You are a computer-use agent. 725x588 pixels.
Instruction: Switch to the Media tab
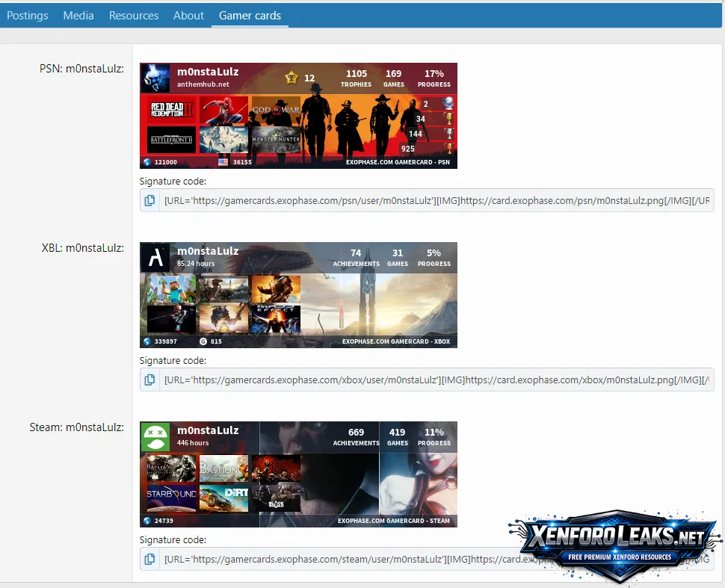tap(78, 15)
